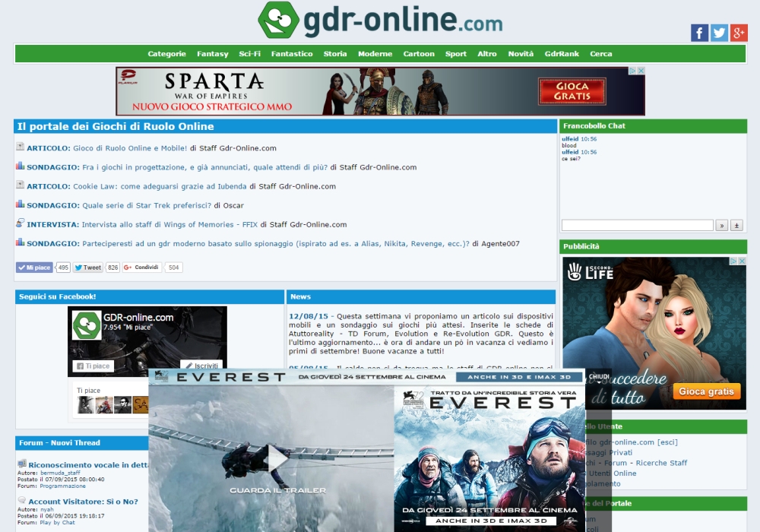Screen dimensions: 760x532
Task: Open author bermuda_staff profile
Action: [x=60, y=473]
